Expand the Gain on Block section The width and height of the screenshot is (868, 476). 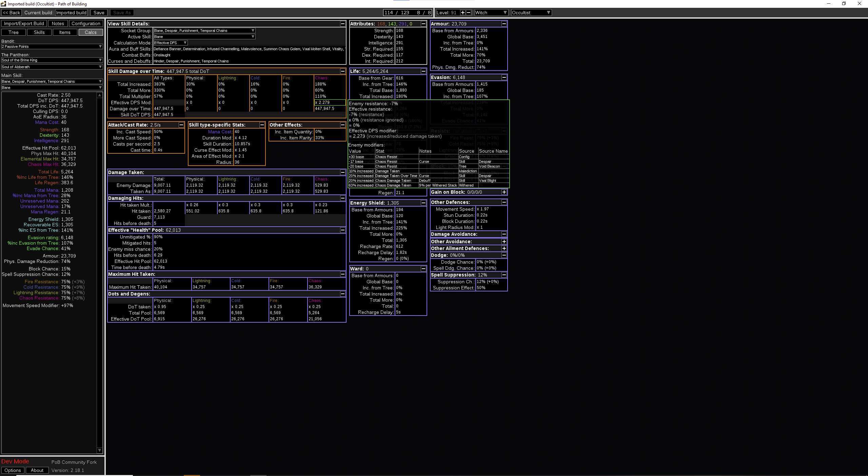[504, 192]
